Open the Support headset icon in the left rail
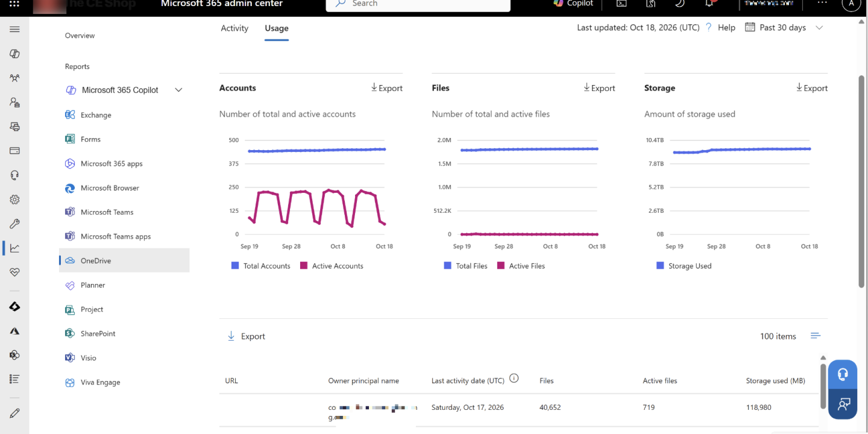Screen dimensions: 868x434 (14, 175)
